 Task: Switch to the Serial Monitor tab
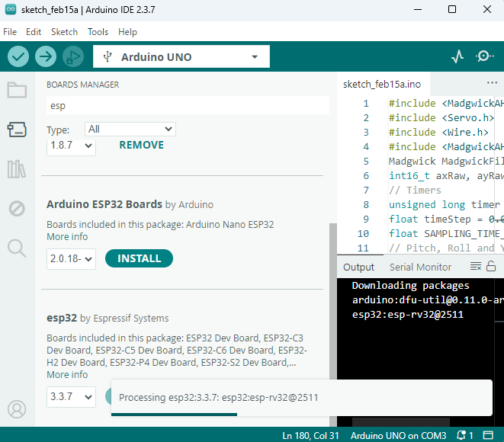[x=420, y=267]
